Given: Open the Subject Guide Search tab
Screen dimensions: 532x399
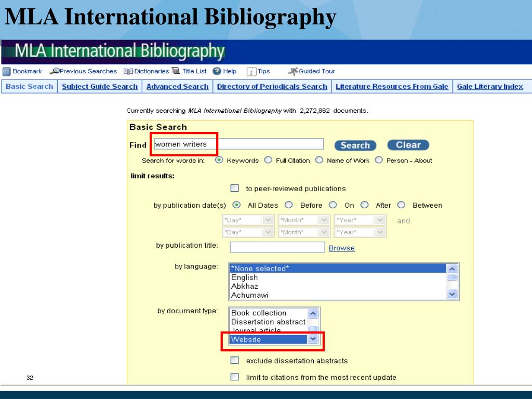Looking at the screenshot, I should tap(100, 87).
